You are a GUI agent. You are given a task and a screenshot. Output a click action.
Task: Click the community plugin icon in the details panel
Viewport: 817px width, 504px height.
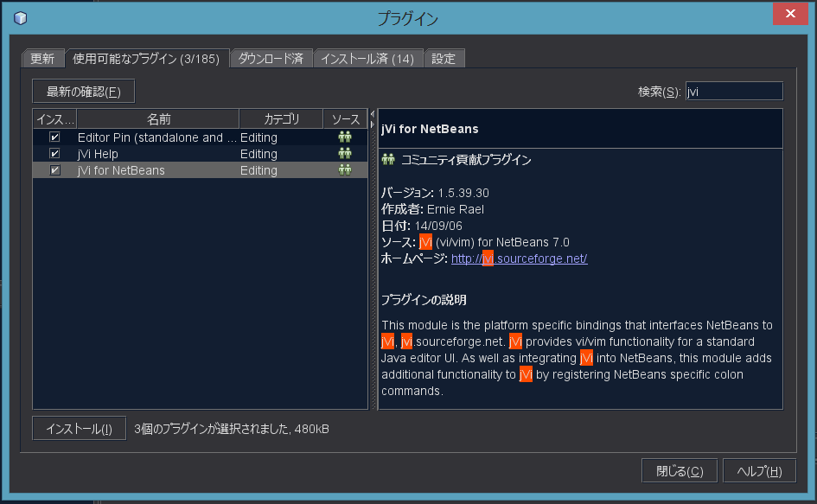388,160
